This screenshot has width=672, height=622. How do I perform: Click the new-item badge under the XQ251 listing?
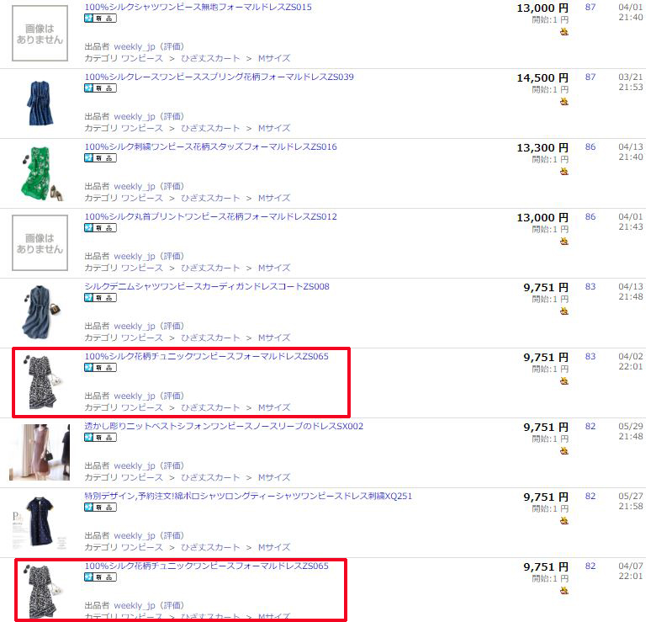100,507
